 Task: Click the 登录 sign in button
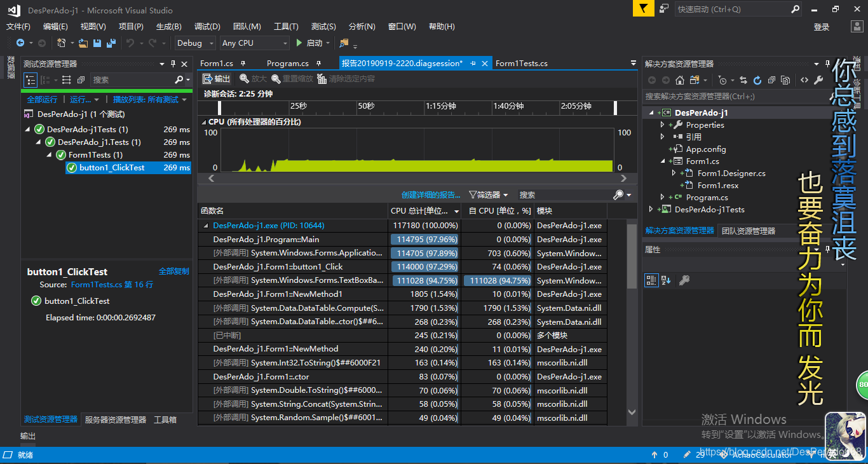[822, 27]
